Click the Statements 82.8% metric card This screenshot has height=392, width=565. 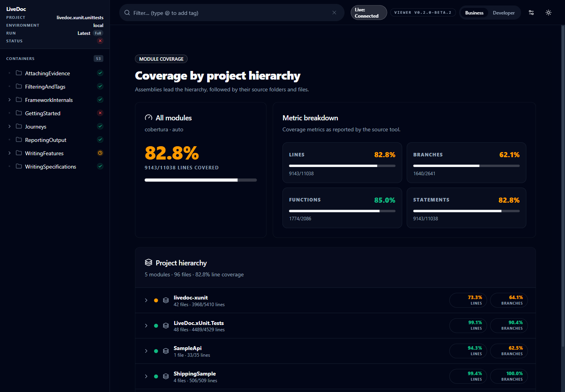467,208
